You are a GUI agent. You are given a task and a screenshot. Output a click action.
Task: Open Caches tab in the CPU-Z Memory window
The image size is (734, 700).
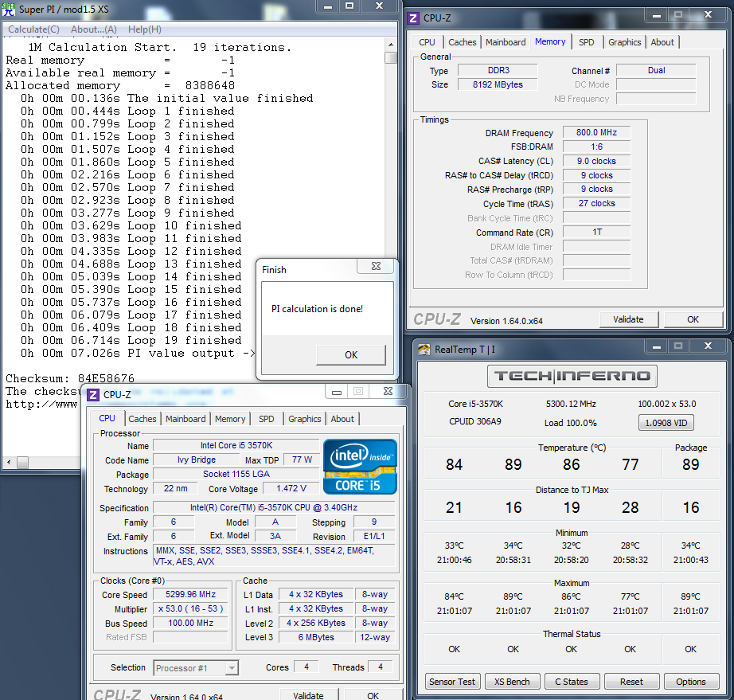click(x=462, y=42)
